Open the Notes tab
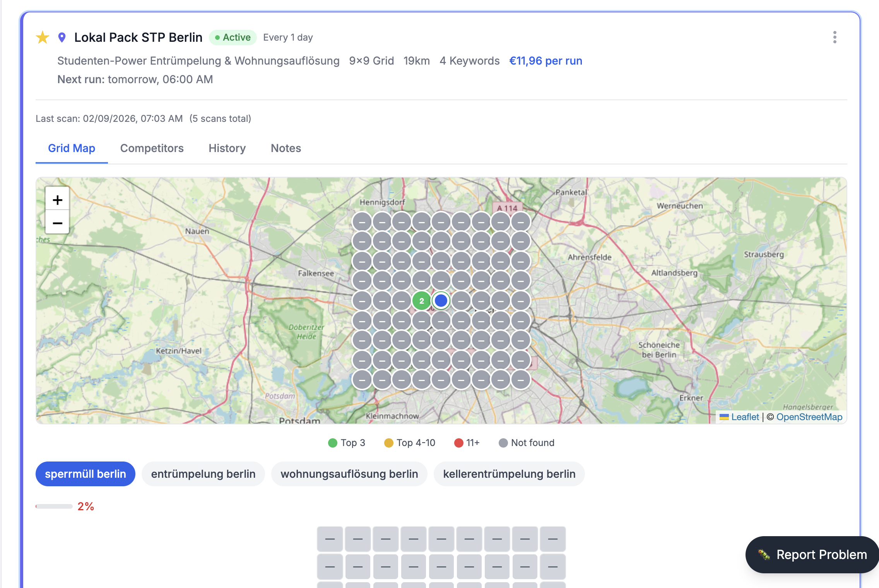 coord(286,148)
